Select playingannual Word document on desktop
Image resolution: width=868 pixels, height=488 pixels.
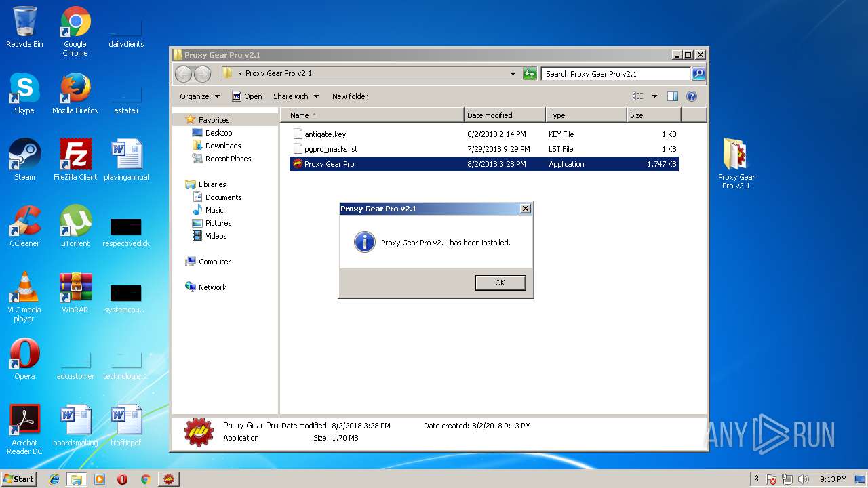point(126,160)
